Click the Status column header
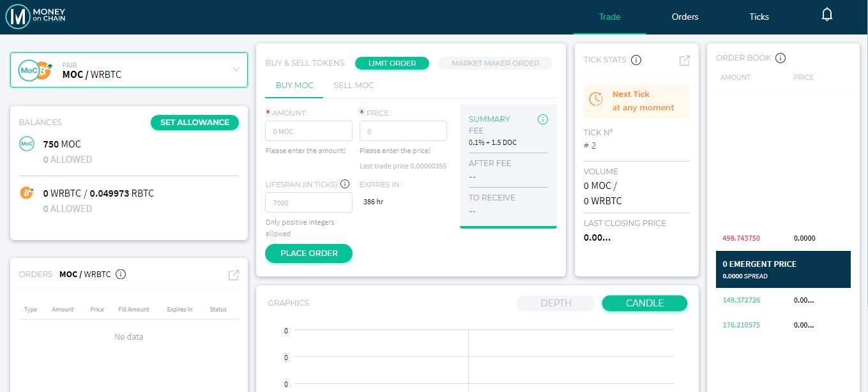This screenshot has height=392, width=868. click(x=218, y=310)
